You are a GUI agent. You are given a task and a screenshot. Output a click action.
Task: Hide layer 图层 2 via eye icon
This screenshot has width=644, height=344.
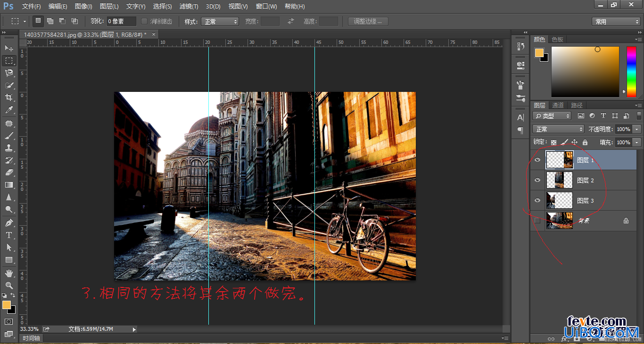click(x=537, y=180)
